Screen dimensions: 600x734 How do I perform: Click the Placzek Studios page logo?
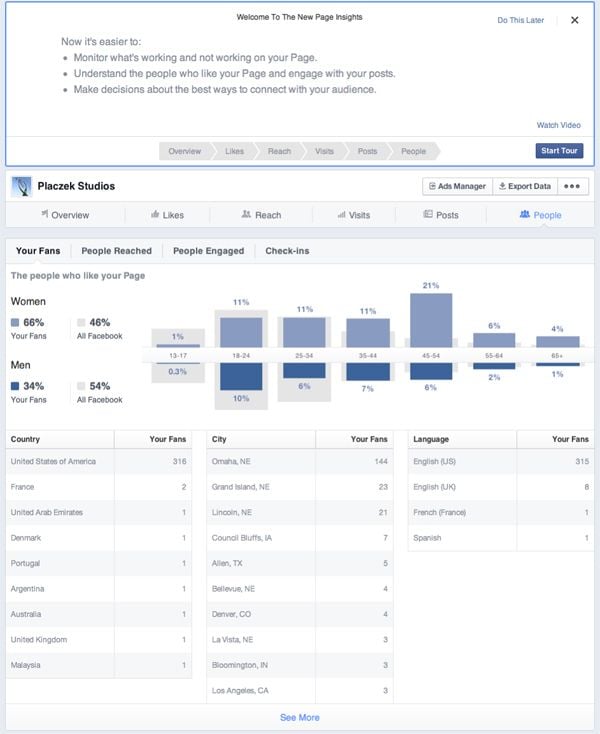(x=22, y=186)
